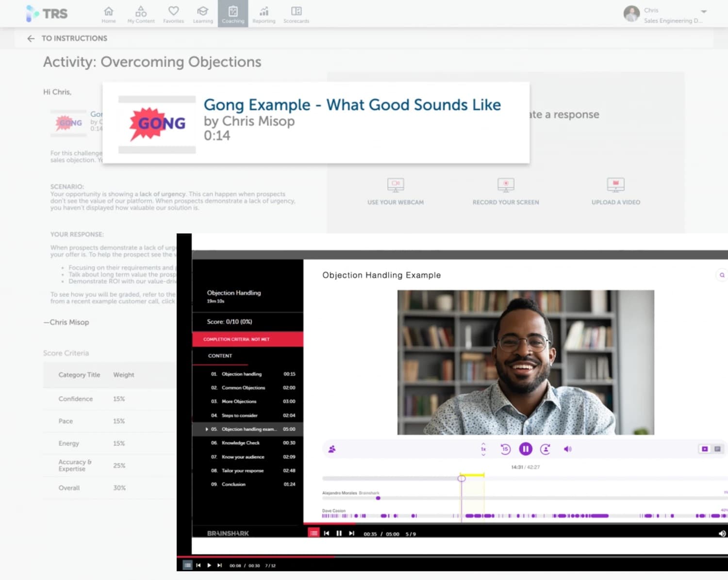Increase playback speed above 1x
The image size is (728, 580).
(x=483, y=444)
